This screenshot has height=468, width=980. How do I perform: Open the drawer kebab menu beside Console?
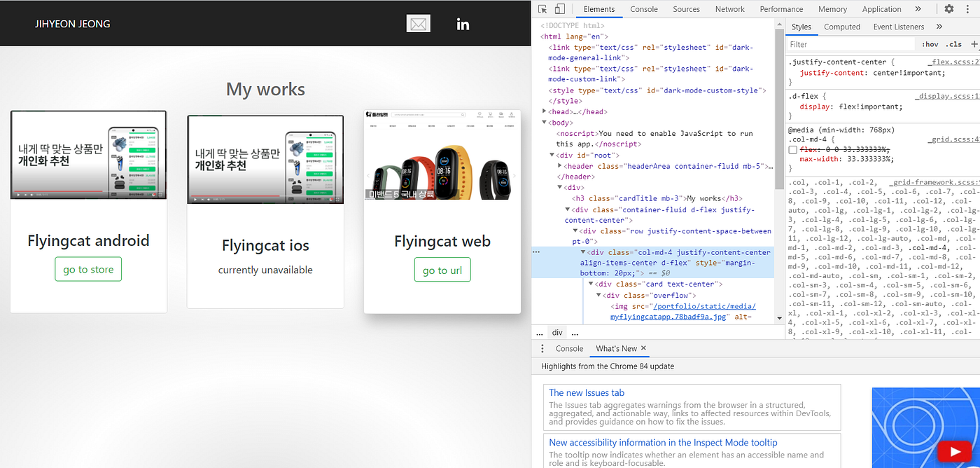point(542,348)
